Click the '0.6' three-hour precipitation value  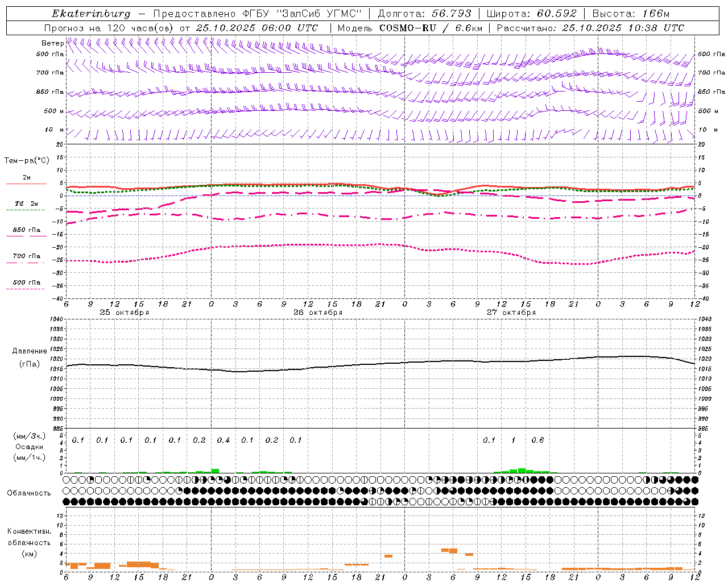[537, 440]
